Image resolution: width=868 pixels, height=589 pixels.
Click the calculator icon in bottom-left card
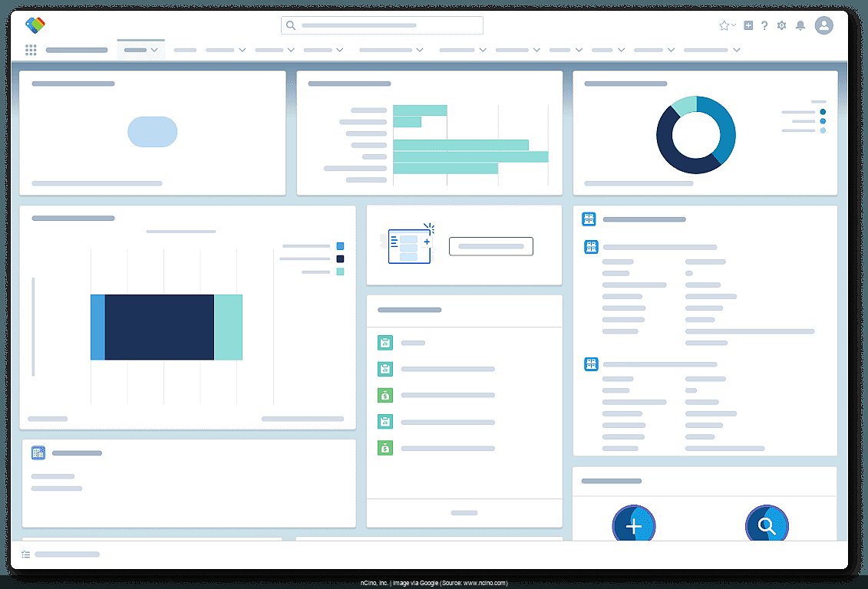coord(38,452)
